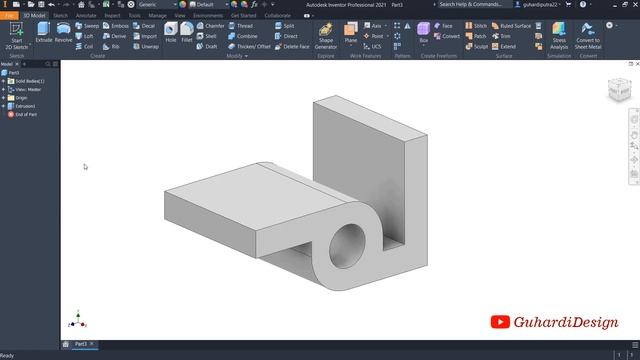Click the Import command
This screenshot has width=640, height=360.
[x=145, y=36]
